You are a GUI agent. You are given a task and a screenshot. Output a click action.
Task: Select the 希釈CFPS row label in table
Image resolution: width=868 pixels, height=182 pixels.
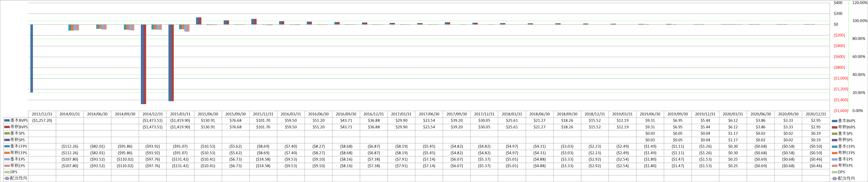(x=18, y=153)
